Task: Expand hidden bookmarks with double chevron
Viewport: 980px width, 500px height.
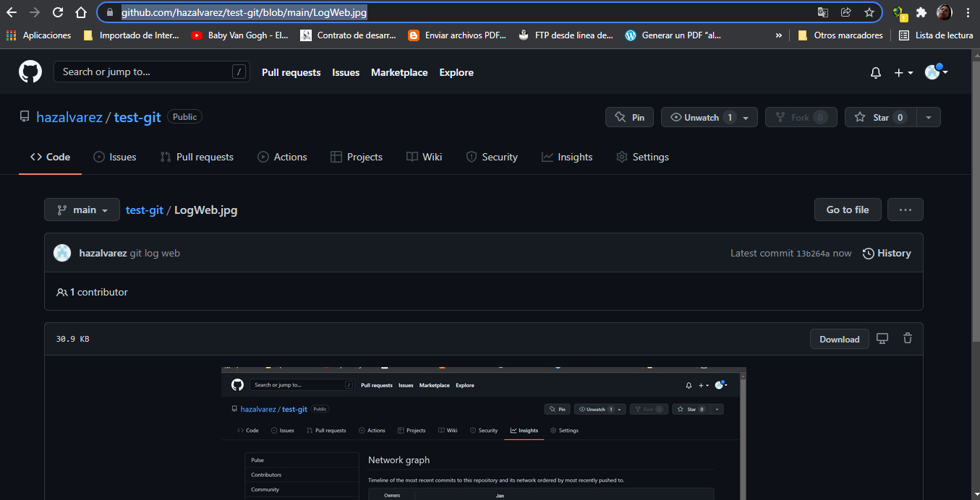Action: [778, 35]
